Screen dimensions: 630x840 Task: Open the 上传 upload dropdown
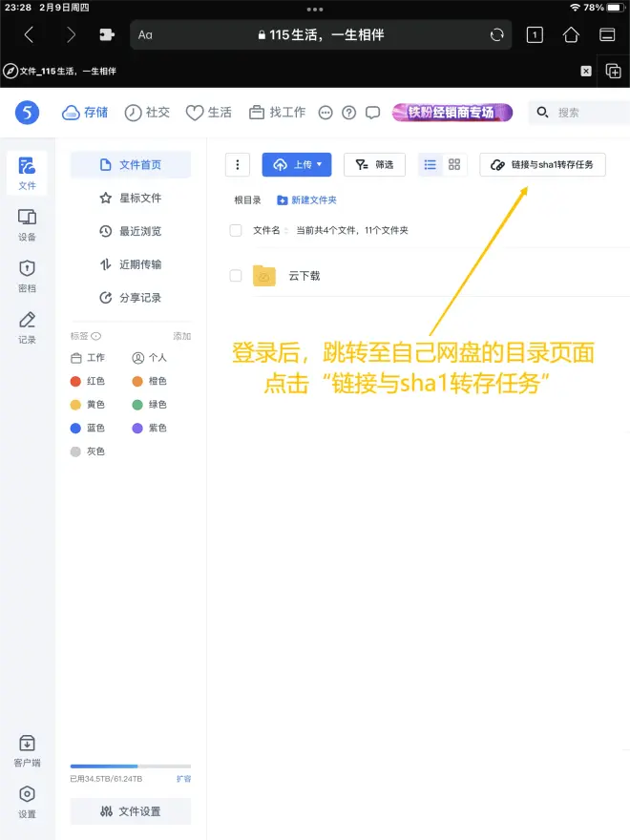297,164
